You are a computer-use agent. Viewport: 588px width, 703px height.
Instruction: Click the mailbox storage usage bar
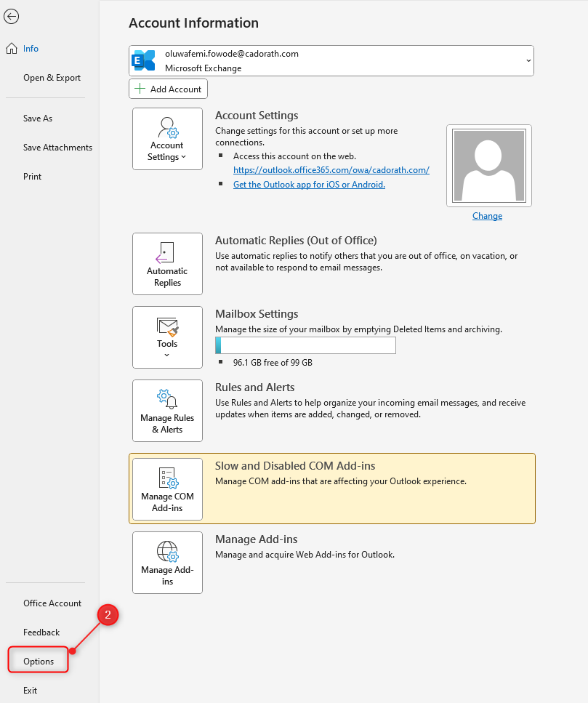coord(306,345)
